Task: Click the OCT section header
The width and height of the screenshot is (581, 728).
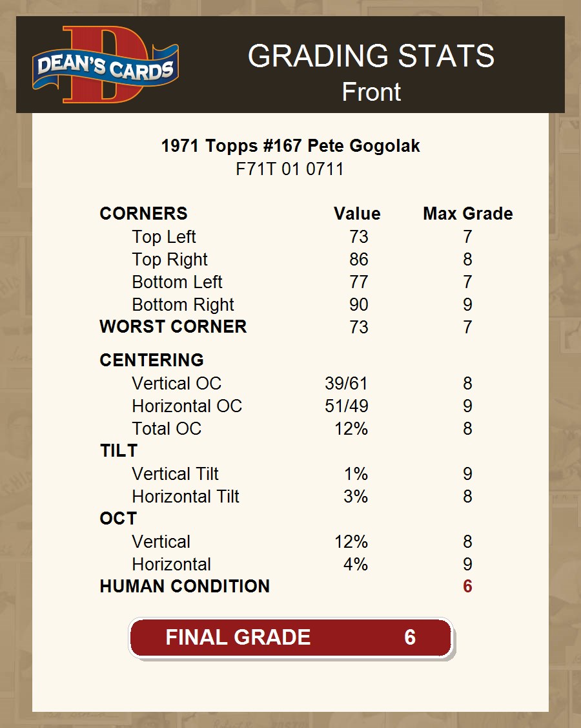Action: click(x=118, y=519)
